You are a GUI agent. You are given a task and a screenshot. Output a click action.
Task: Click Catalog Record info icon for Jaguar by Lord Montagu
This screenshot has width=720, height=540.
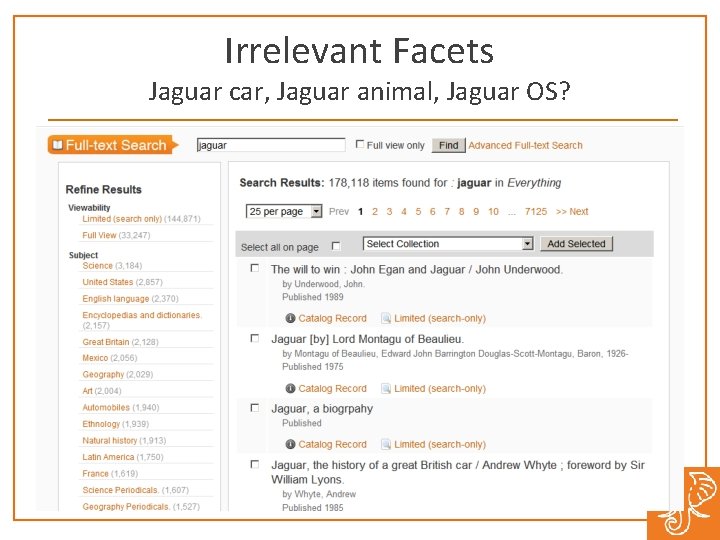click(x=290, y=388)
